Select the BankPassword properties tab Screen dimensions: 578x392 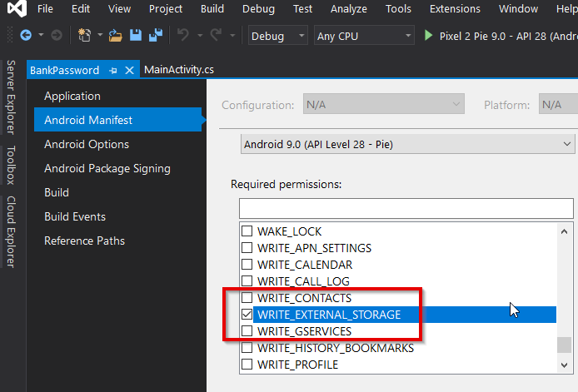(x=64, y=70)
